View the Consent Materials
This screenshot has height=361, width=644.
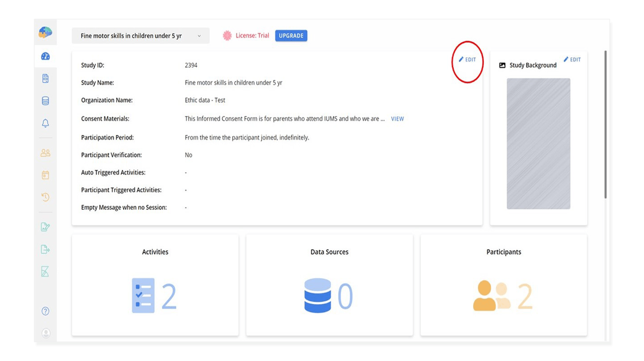pos(397,119)
